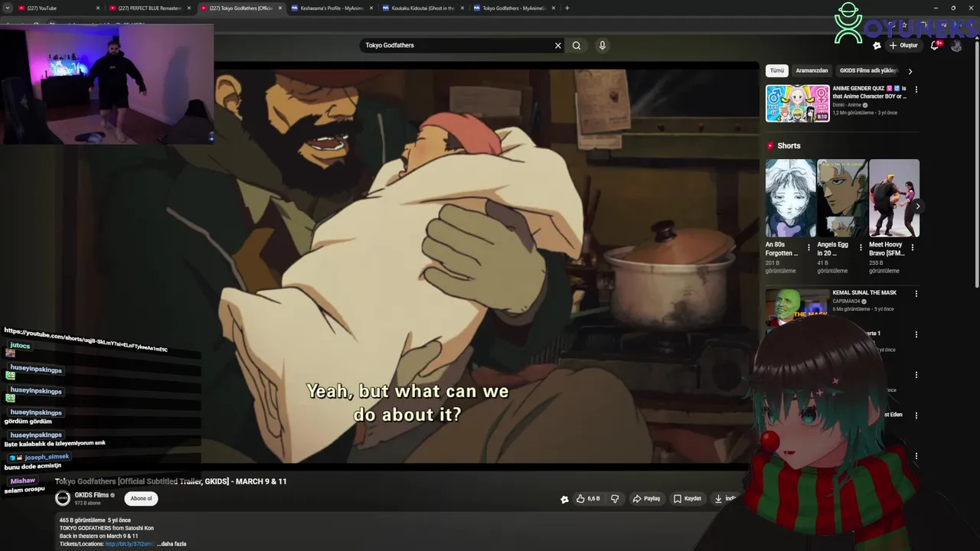Select the Tümü filter chip
980x551 pixels.
point(777,70)
